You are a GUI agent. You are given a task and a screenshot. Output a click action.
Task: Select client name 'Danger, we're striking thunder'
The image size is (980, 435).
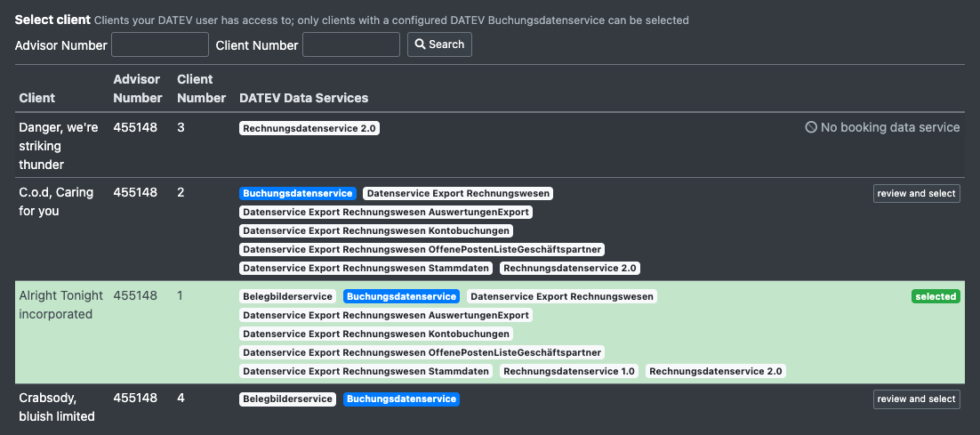tap(59, 146)
